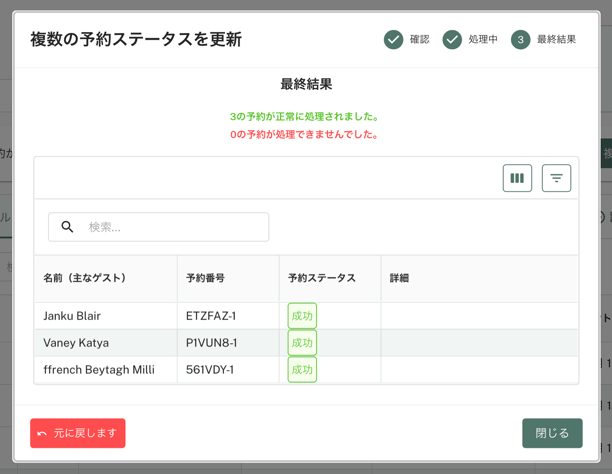This screenshot has height=474, width=612.
Task: Sort by 予約ステータス column header
Action: 321,278
